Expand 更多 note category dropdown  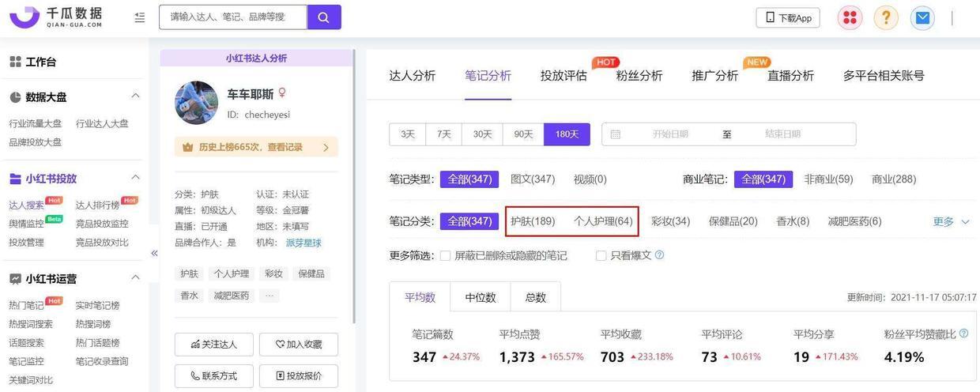click(951, 221)
